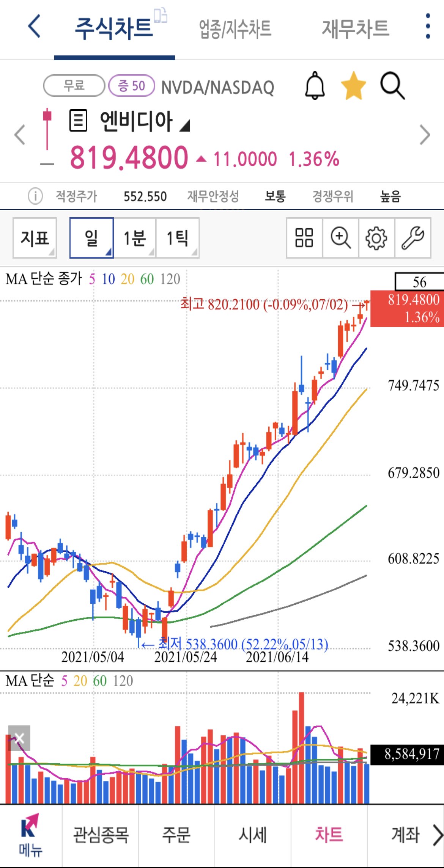Open the price alert bell
This screenshot has width=444, height=868.
[315, 86]
